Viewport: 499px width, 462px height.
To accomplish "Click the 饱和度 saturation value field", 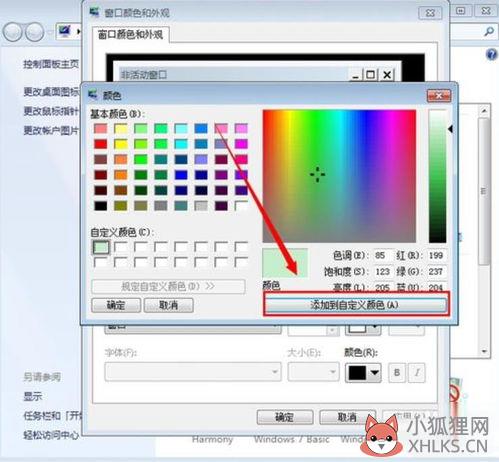I will 382,272.
